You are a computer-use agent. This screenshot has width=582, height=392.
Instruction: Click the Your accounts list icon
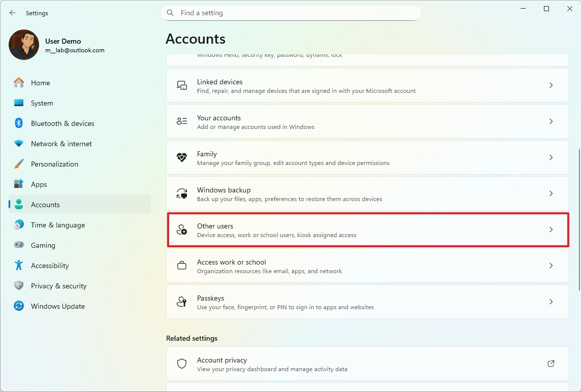[182, 121]
